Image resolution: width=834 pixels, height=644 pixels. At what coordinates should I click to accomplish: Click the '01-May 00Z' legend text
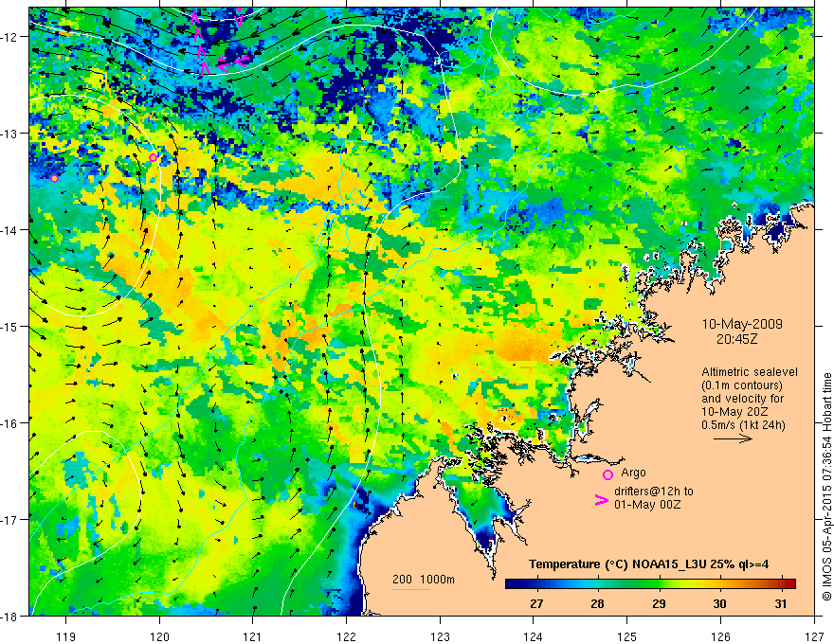pos(647,504)
